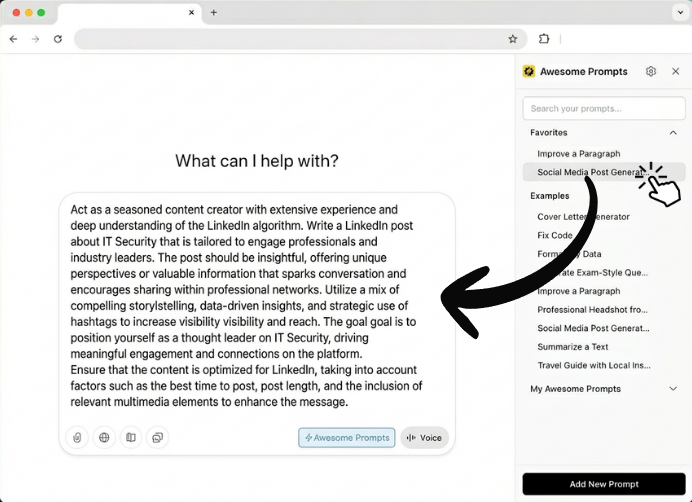Click the Add New Prompt button
The width and height of the screenshot is (692, 502).
tap(604, 484)
